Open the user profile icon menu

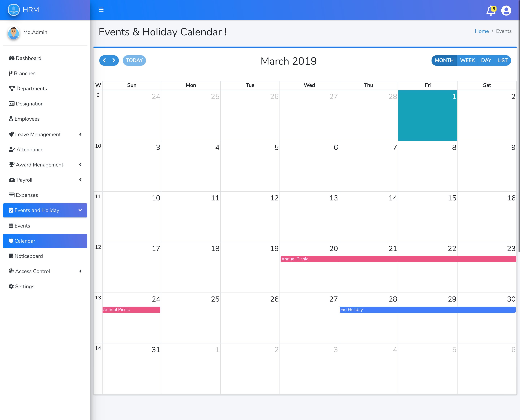coord(506,10)
